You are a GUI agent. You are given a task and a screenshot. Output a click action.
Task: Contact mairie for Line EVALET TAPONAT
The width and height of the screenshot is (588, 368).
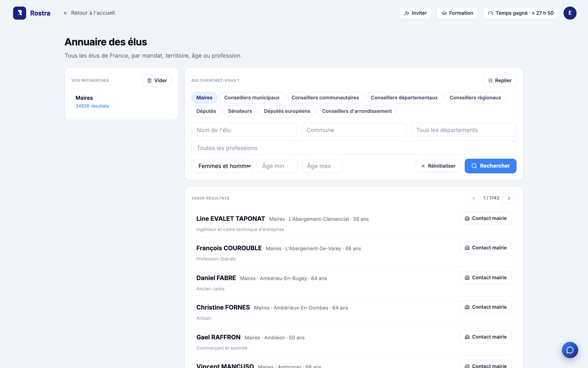[x=486, y=218]
